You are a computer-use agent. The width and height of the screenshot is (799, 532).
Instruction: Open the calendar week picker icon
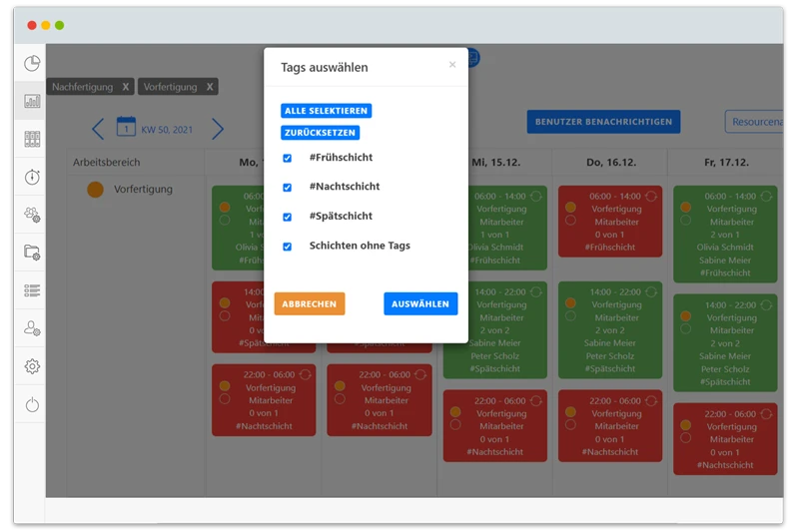coord(126,127)
